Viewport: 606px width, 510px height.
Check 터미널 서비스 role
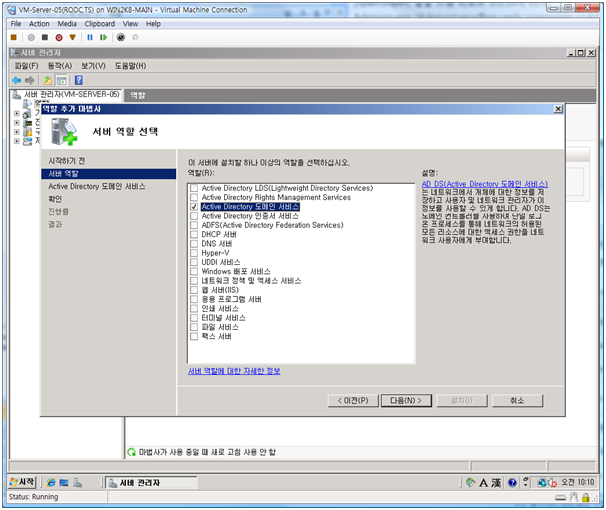tap(194, 318)
